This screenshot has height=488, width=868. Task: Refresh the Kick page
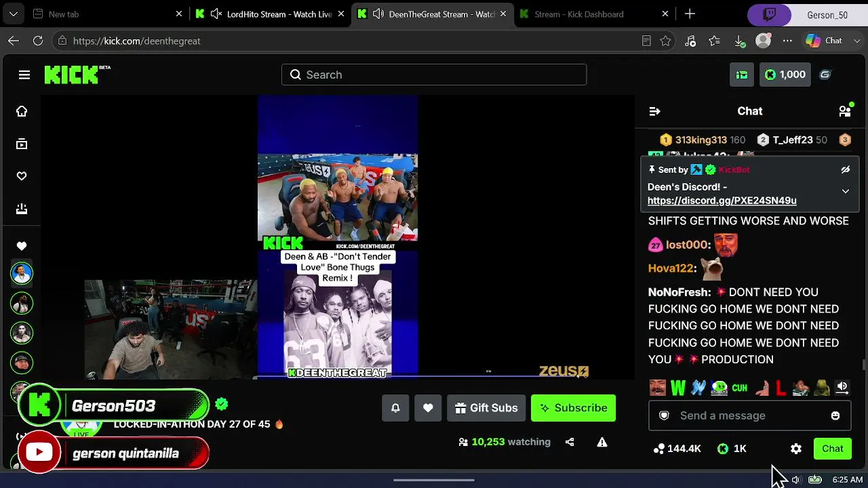[38, 41]
